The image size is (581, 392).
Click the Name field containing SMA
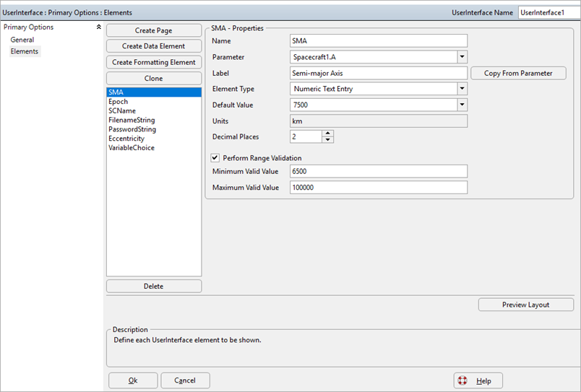pyautogui.click(x=379, y=40)
